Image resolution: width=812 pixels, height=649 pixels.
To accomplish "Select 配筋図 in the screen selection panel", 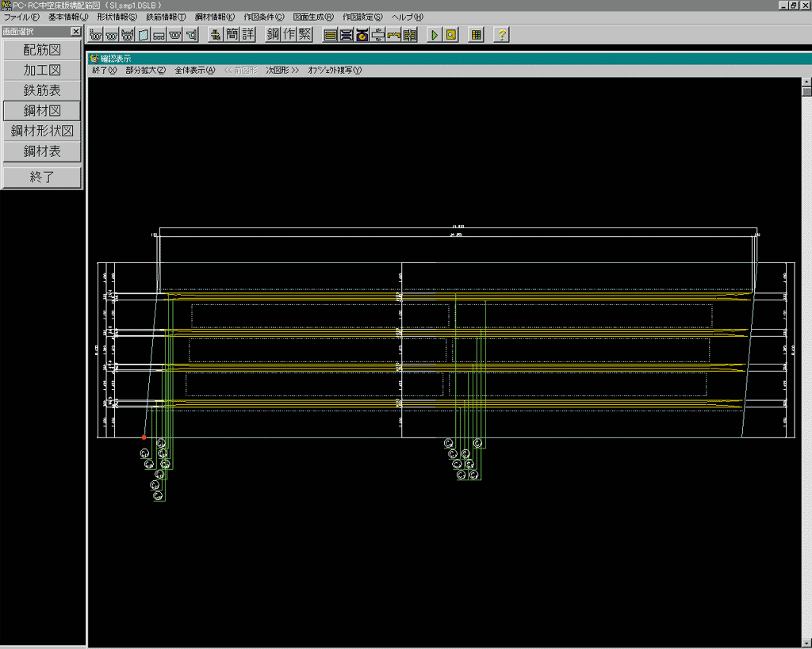I will coord(42,50).
